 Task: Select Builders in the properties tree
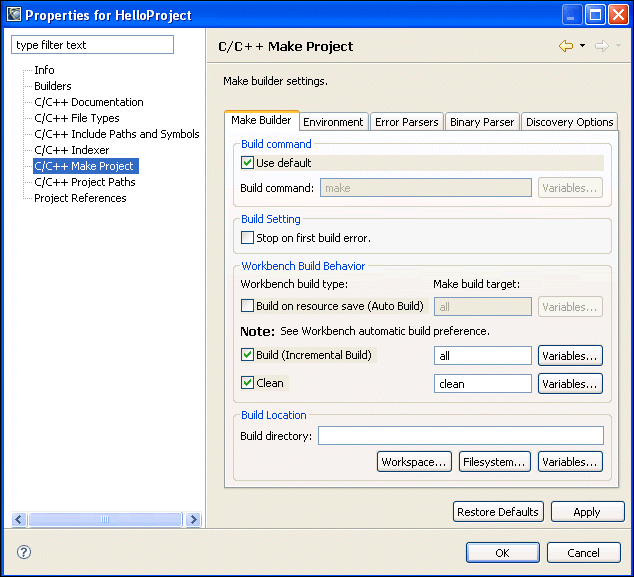[53, 86]
